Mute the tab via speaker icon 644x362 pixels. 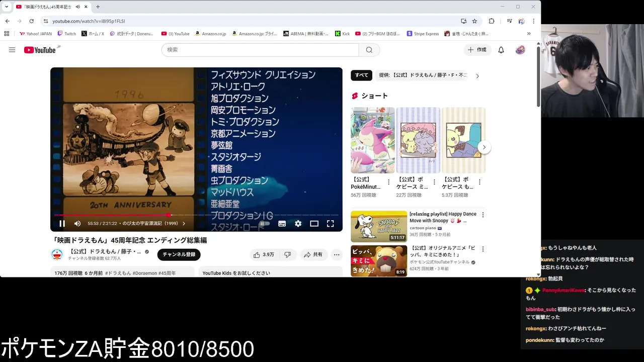(77, 7)
